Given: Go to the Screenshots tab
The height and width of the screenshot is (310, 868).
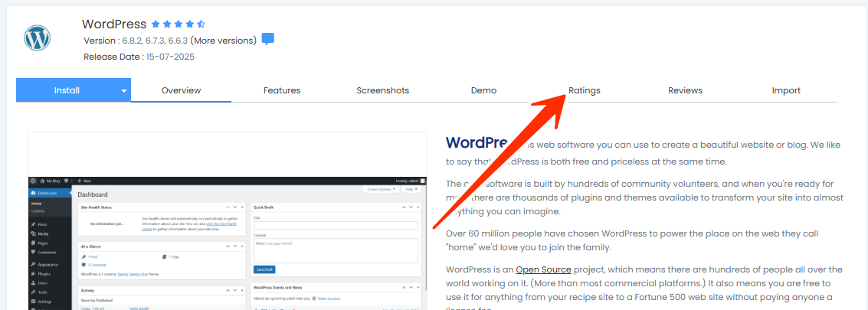Looking at the screenshot, I should (x=382, y=90).
